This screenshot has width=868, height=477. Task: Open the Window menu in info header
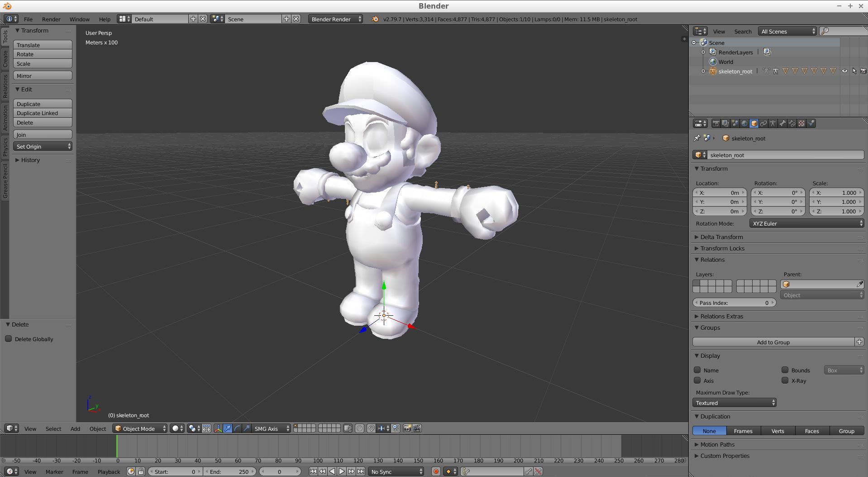pos(80,19)
